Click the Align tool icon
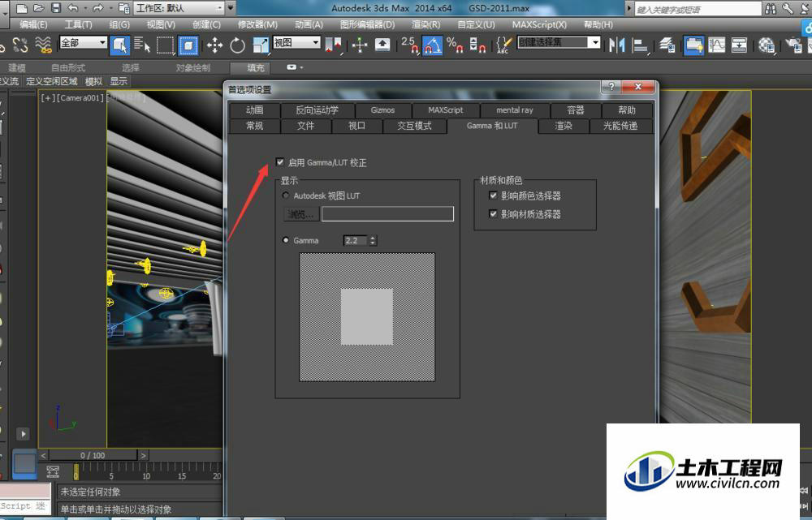This screenshot has width=812, height=520. point(640,45)
